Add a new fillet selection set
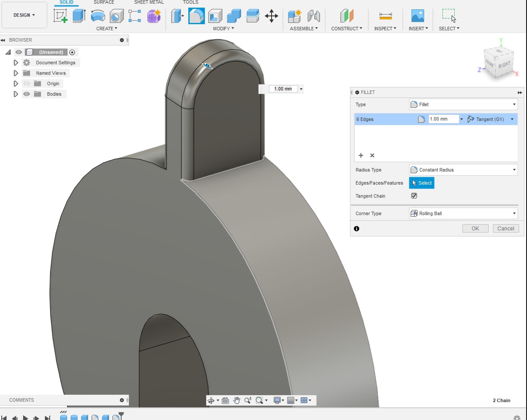527x420 pixels. pyautogui.click(x=361, y=155)
